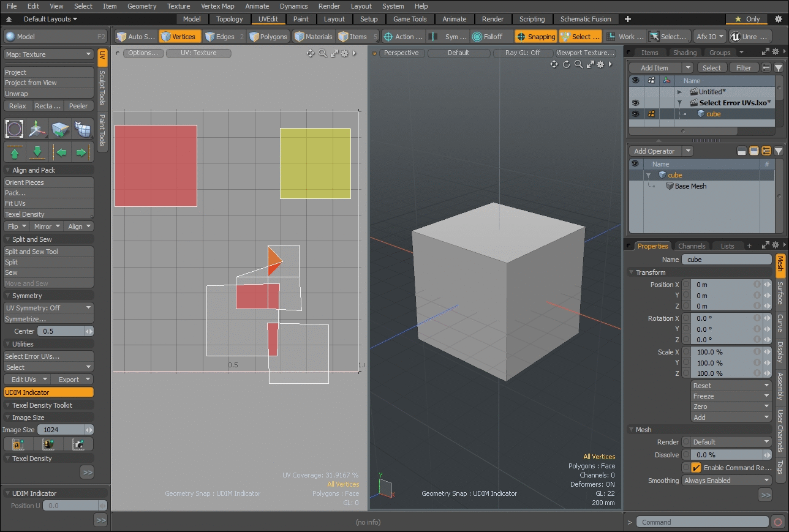Expand the Untitled scene tree item
The image size is (789, 532).
679,92
